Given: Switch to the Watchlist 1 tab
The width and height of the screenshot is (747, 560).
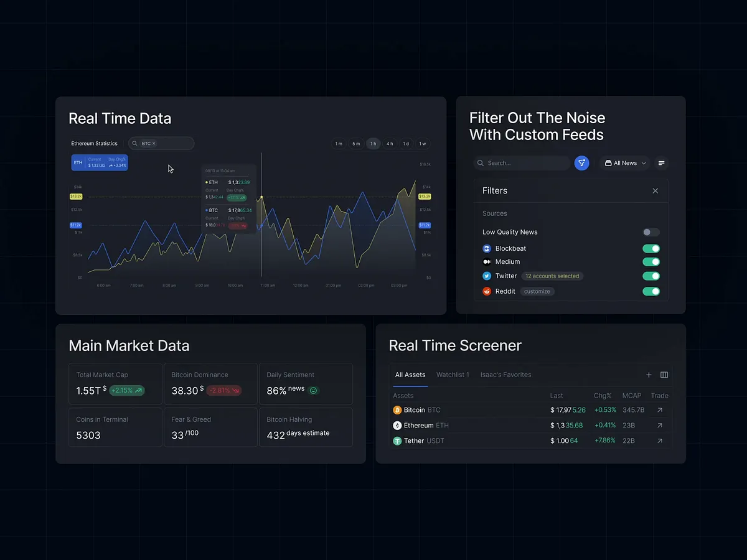Looking at the screenshot, I should 453,375.
